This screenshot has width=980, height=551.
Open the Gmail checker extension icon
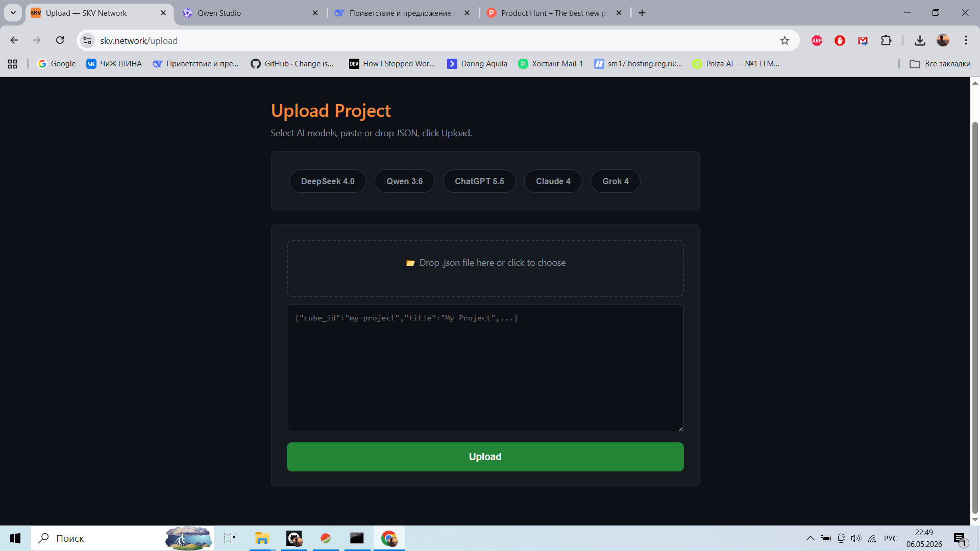coord(863,40)
